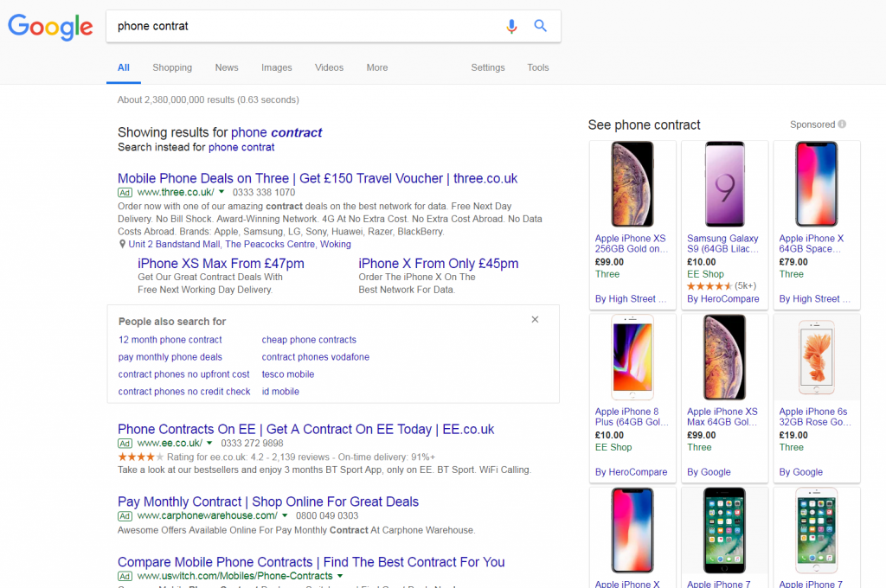Screen dimensions: 886x588
Task: Select 12 month phone contract suggestion
Action: coord(170,340)
